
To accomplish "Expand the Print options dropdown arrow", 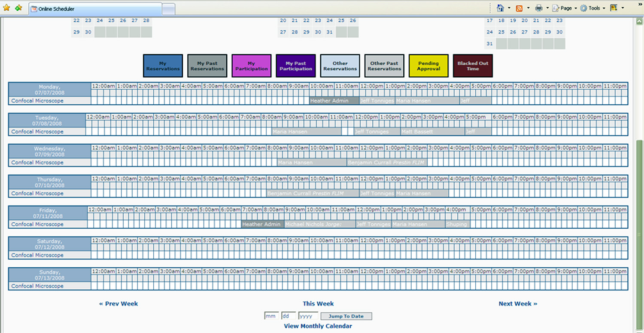I will pyautogui.click(x=547, y=8).
